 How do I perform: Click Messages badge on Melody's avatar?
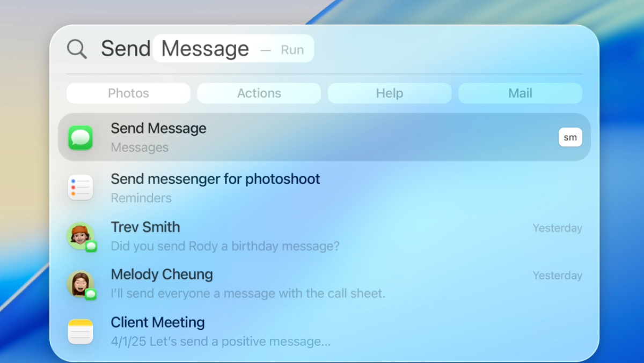point(91,294)
